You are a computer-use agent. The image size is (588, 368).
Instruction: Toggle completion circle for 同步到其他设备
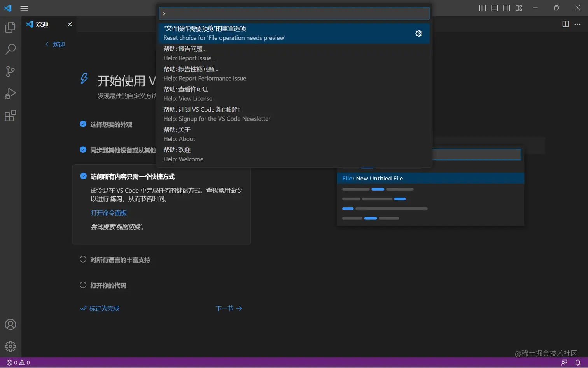[83, 150]
